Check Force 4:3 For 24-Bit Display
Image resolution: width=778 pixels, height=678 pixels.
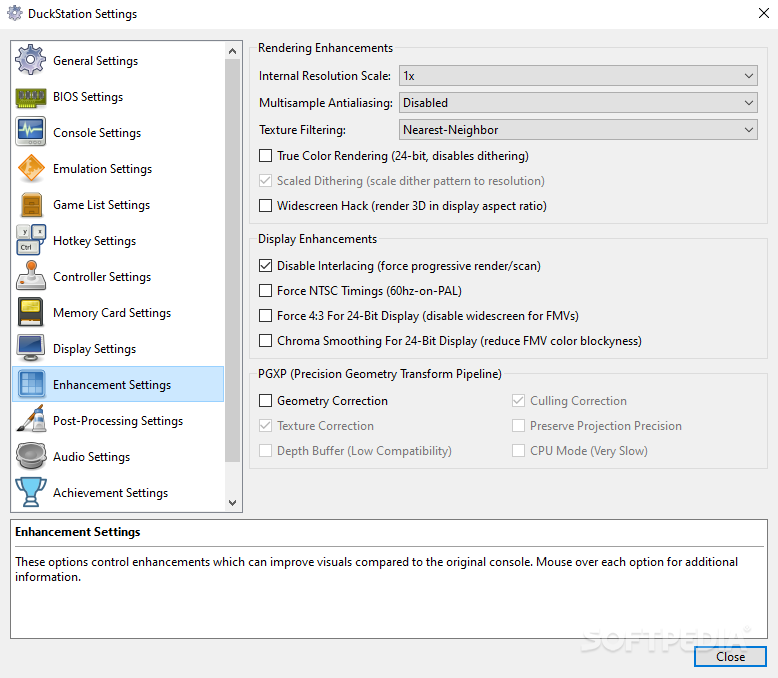point(265,316)
